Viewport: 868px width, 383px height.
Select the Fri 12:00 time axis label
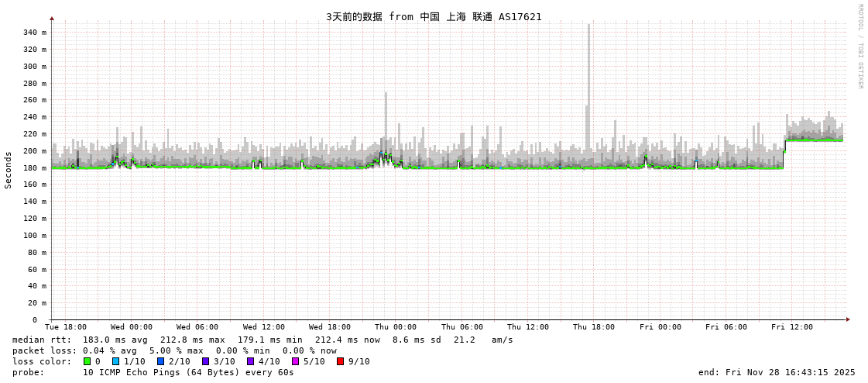pos(792,327)
